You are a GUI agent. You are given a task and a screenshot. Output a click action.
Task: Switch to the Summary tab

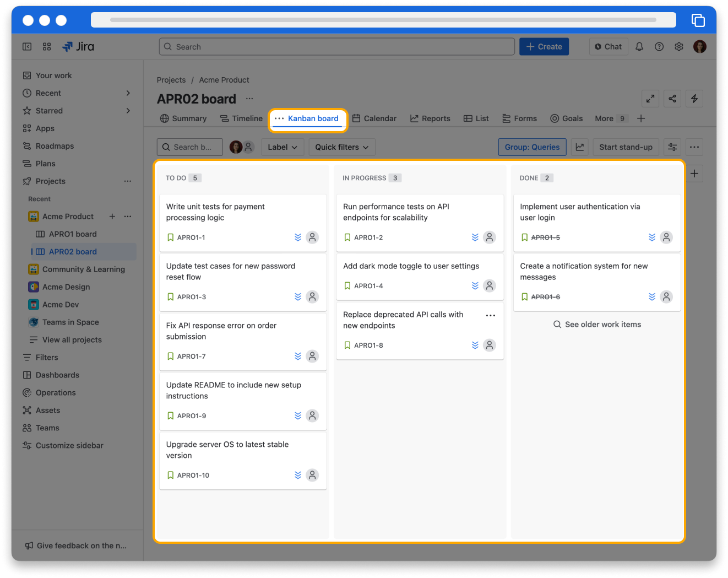(183, 118)
